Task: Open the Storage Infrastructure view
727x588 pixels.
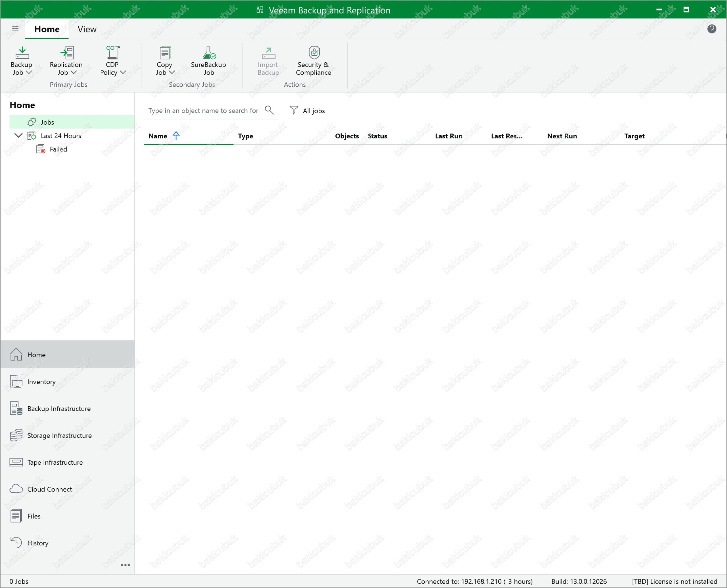Action: click(67, 435)
